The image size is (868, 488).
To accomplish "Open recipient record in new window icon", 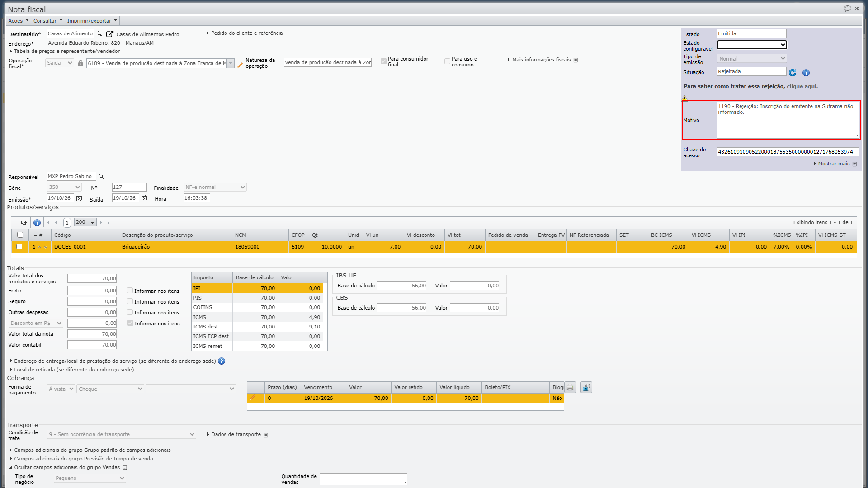I will tap(109, 34).
